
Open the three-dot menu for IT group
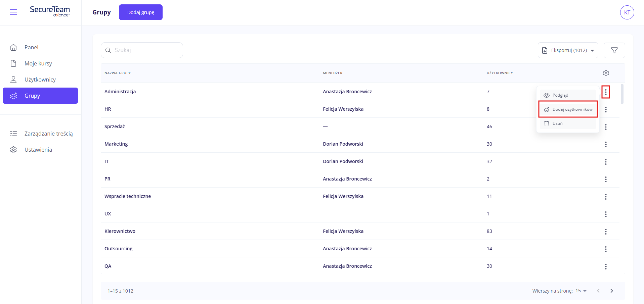tap(606, 162)
